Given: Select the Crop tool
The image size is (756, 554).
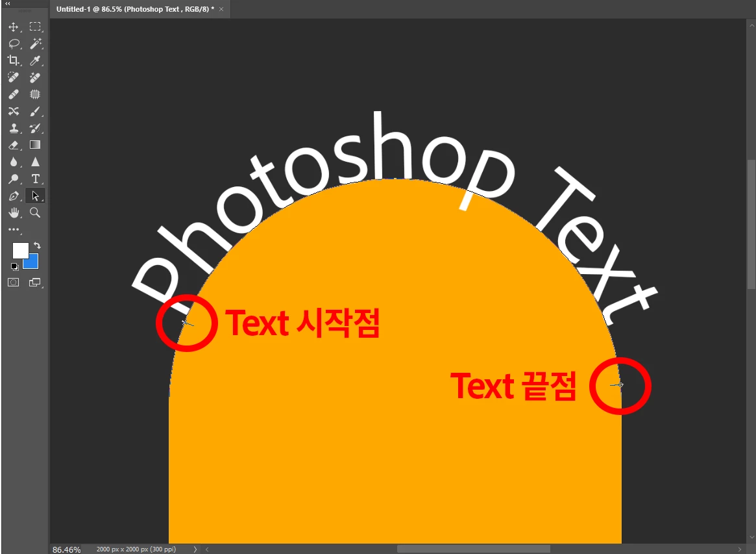Looking at the screenshot, I should point(14,60).
